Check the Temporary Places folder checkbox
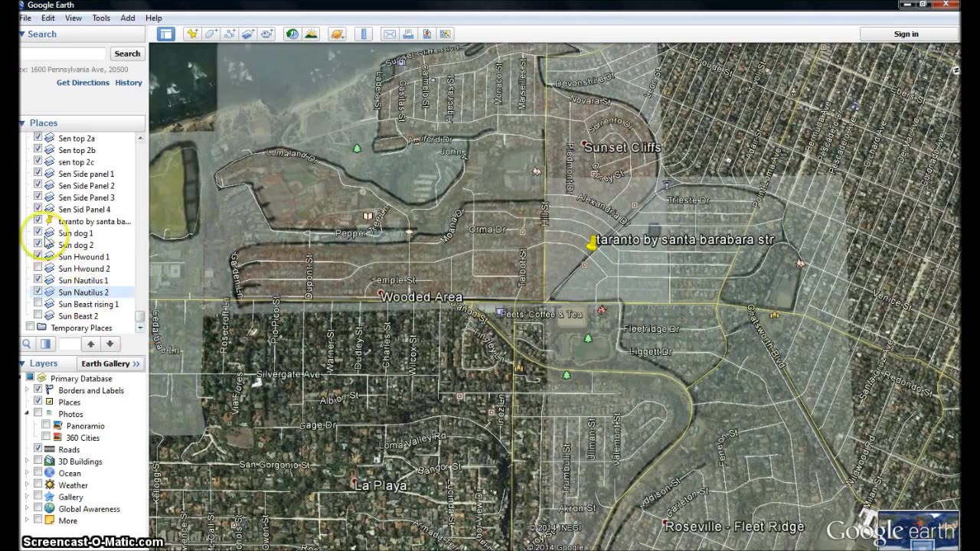The height and width of the screenshot is (551, 980). pyautogui.click(x=30, y=328)
